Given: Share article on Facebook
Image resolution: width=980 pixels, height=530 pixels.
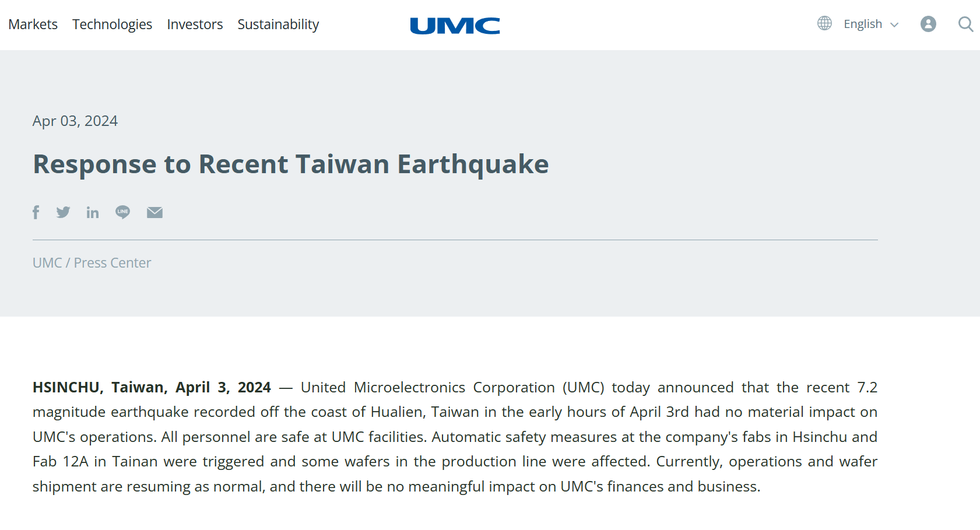Looking at the screenshot, I should [36, 212].
